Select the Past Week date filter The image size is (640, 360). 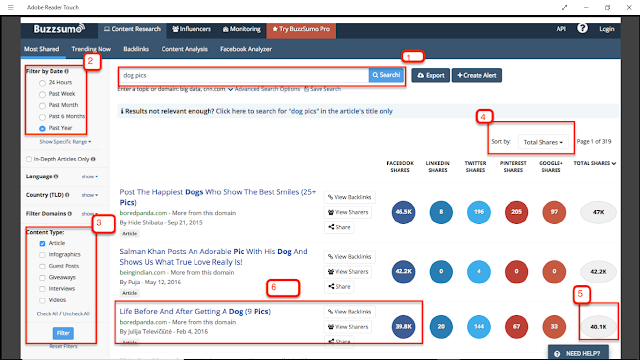42,94
